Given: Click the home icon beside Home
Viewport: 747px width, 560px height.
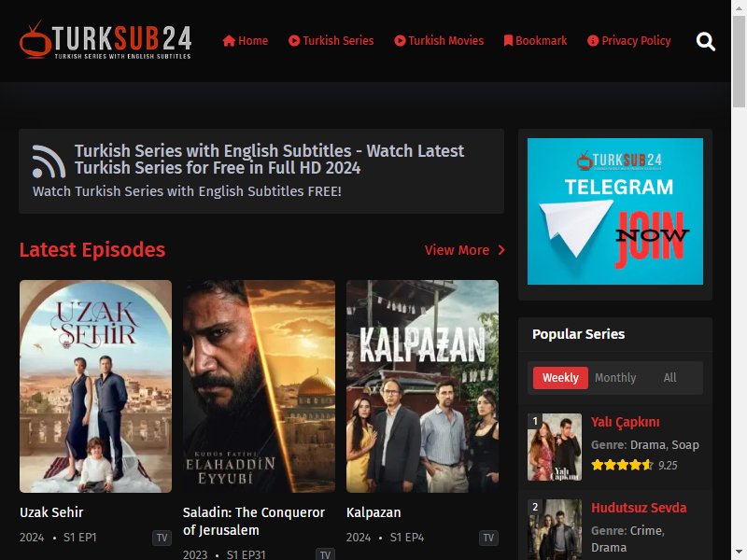Looking at the screenshot, I should [229, 41].
